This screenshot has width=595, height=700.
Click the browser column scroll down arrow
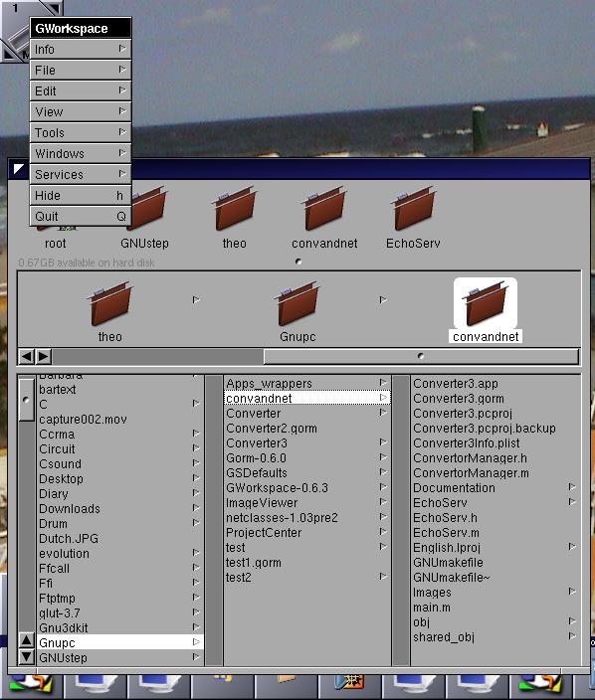pyautogui.click(x=26, y=657)
